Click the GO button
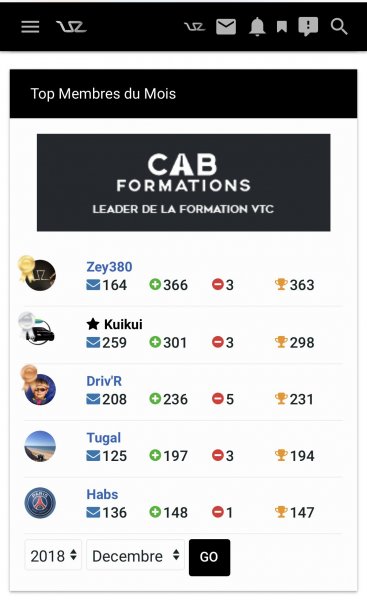The image size is (367, 600). pyautogui.click(x=209, y=557)
